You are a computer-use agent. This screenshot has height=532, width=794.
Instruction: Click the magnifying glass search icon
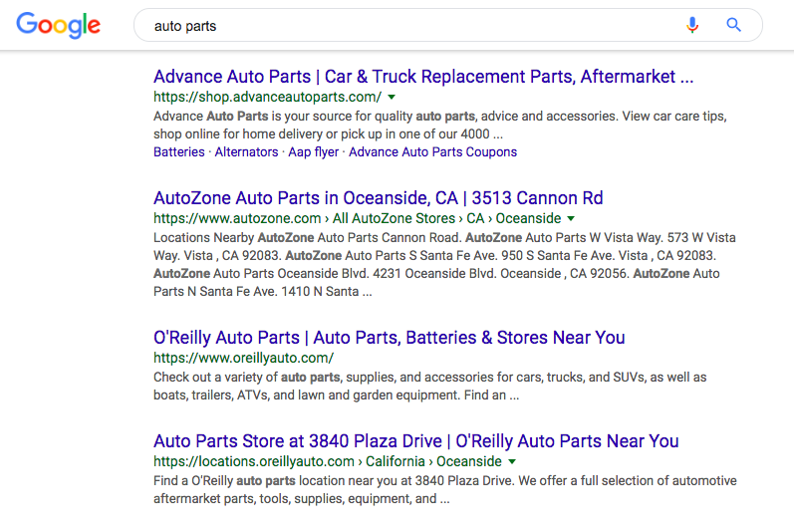point(734,24)
